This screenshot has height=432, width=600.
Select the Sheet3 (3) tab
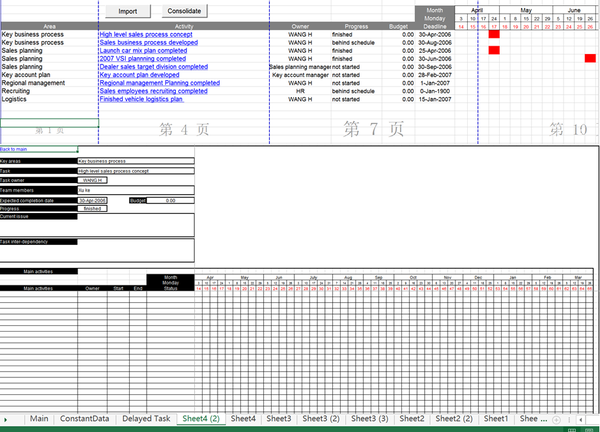point(370,419)
